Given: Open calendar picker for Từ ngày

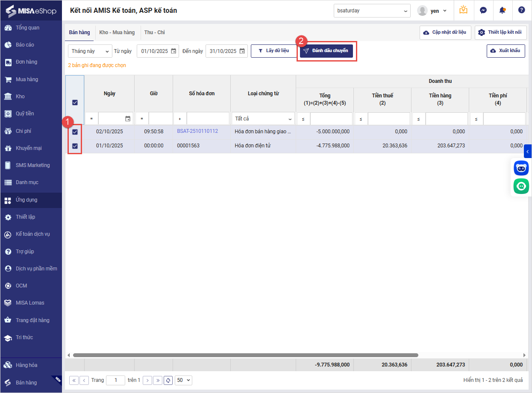Looking at the screenshot, I should (173, 51).
